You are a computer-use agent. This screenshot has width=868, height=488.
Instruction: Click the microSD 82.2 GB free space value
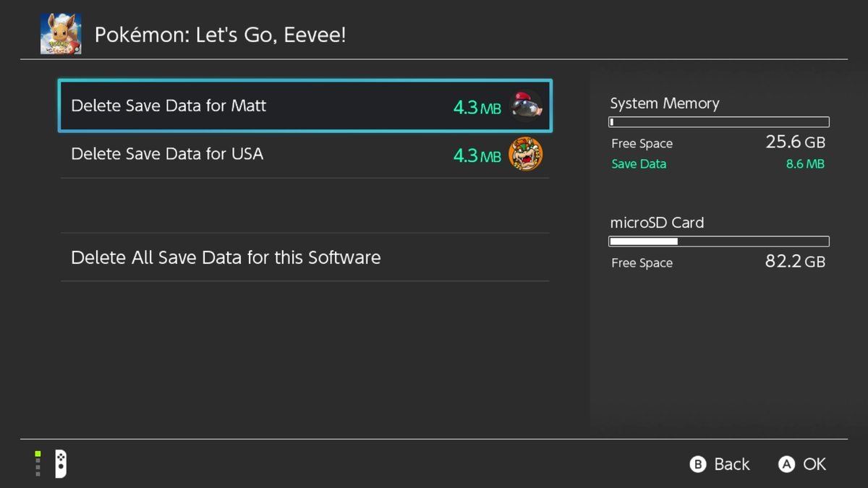click(795, 262)
